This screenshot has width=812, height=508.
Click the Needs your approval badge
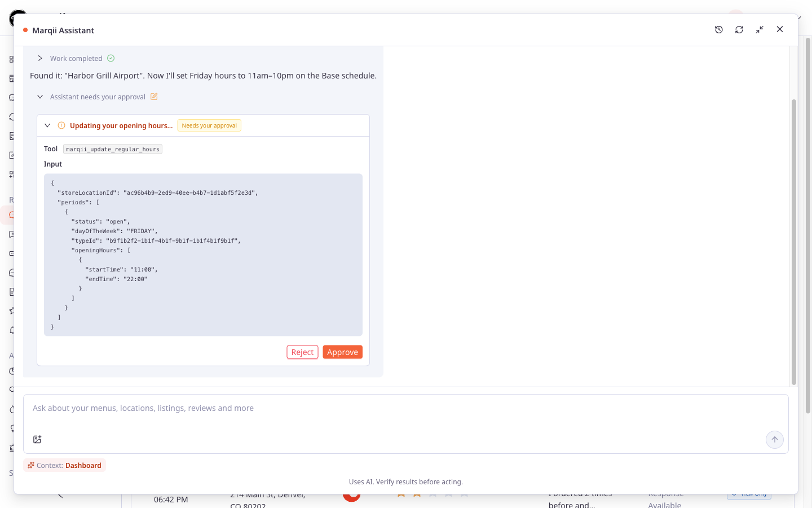click(209, 125)
